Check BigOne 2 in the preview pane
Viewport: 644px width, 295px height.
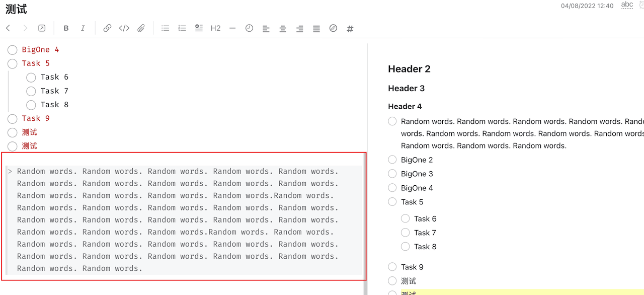pos(392,160)
